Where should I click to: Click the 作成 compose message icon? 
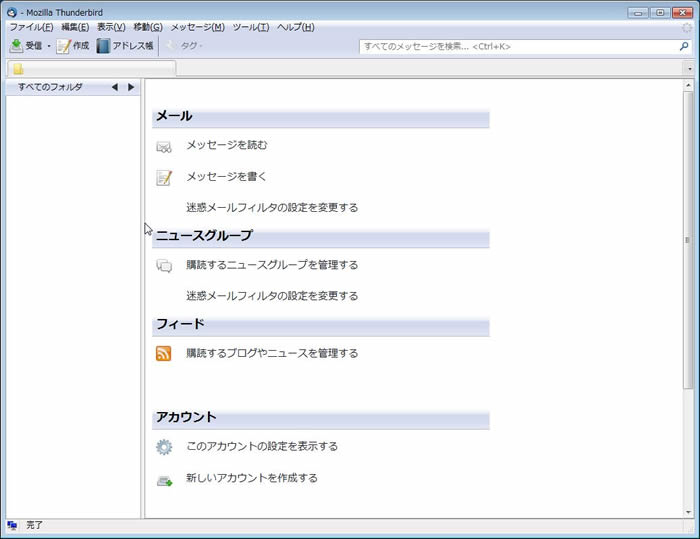pyautogui.click(x=63, y=46)
